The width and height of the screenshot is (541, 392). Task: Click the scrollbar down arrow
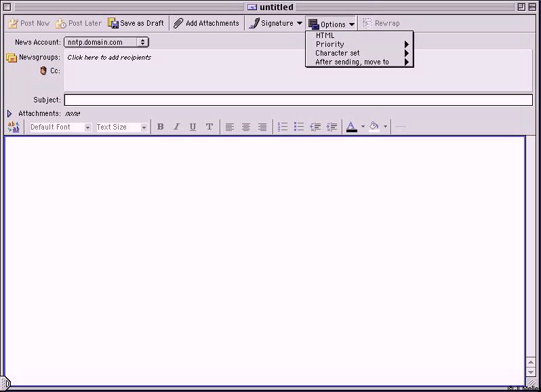coord(530,372)
